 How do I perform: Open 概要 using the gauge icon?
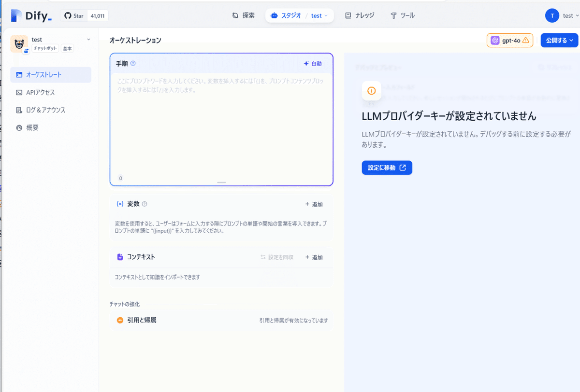(19, 127)
